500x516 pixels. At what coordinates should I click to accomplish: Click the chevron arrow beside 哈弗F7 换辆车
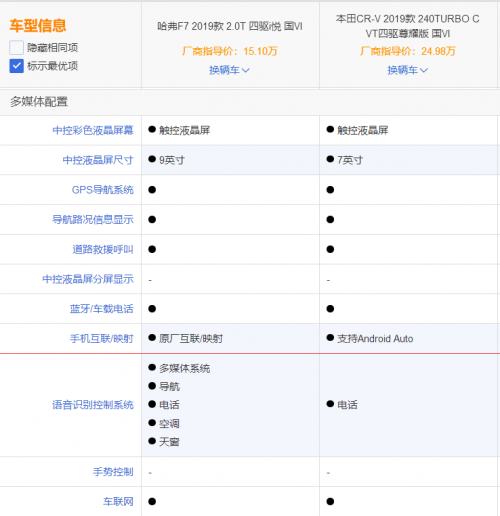click(x=246, y=70)
